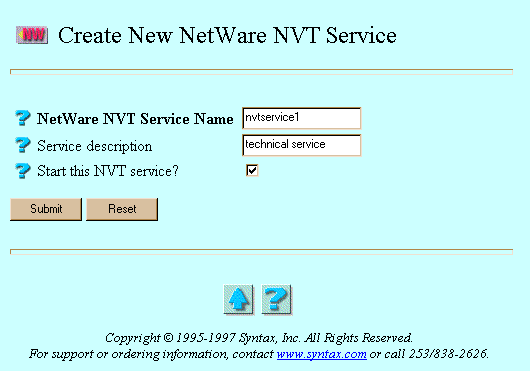The width and height of the screenshot is (530, 371).
Task: Focus the NVT Service Name field
Action: coord(302,118)
